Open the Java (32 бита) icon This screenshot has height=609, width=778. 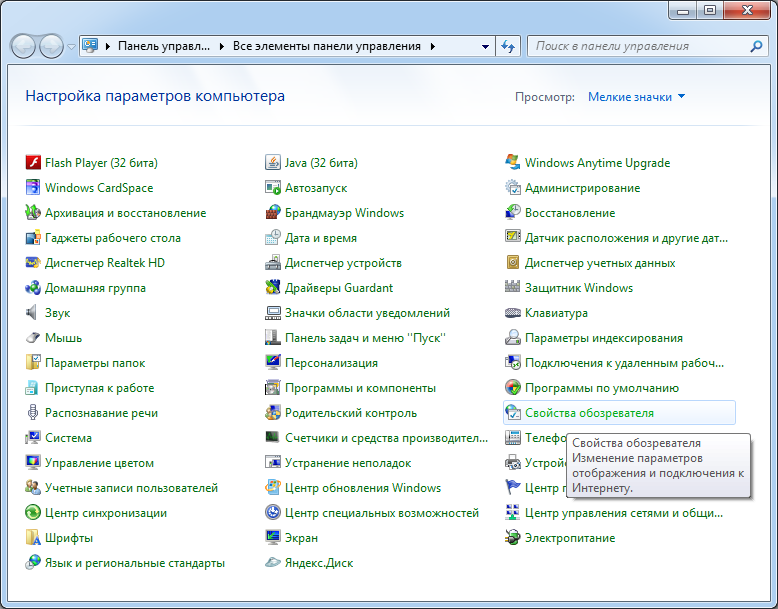272,162
